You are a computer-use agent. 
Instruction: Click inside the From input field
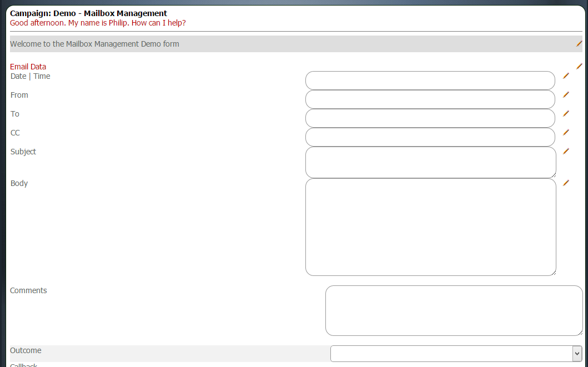tap(430, 99)
